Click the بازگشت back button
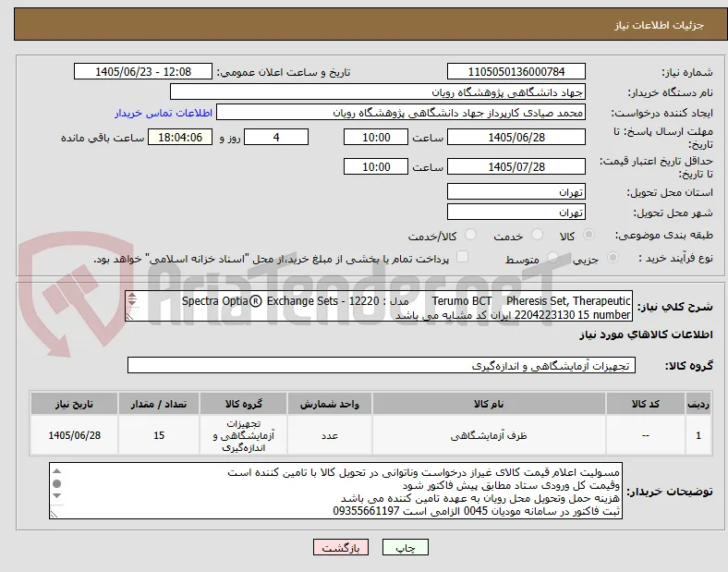Viewport: 728px width, 572px height. click(x=341, y=547)
